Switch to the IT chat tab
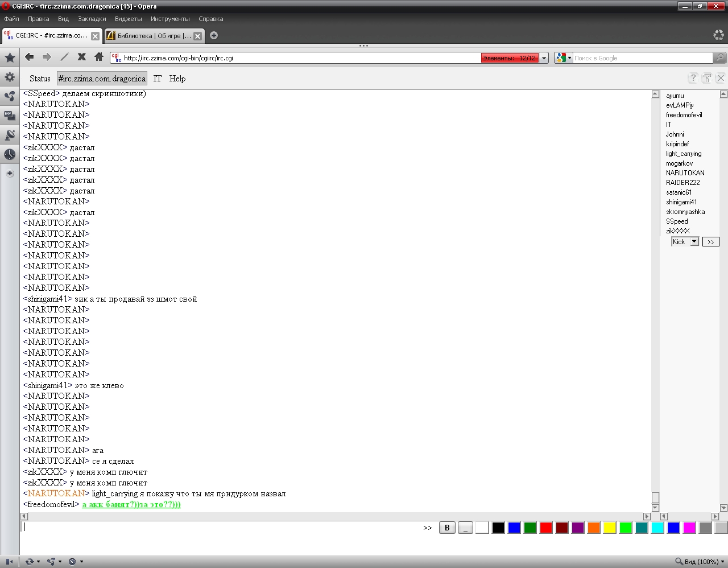 pyautogui.click(x=158, y=79)
